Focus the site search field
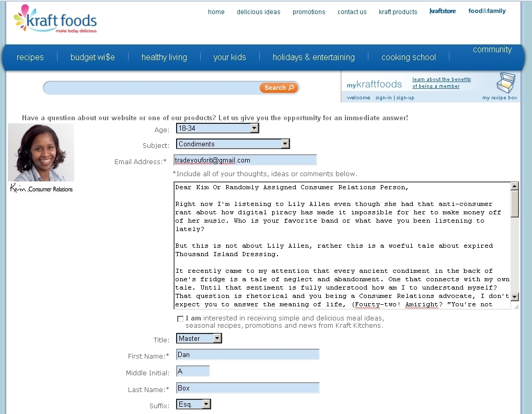Screen dimensions: 532x414 point(152,88)
